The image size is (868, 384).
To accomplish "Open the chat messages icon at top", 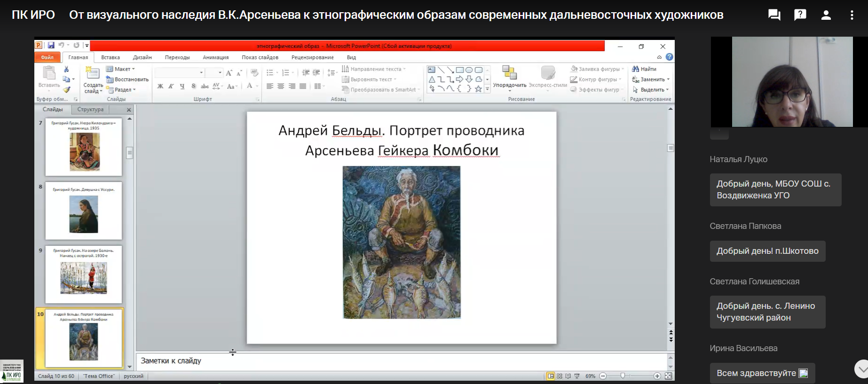I will pos(774,15).
